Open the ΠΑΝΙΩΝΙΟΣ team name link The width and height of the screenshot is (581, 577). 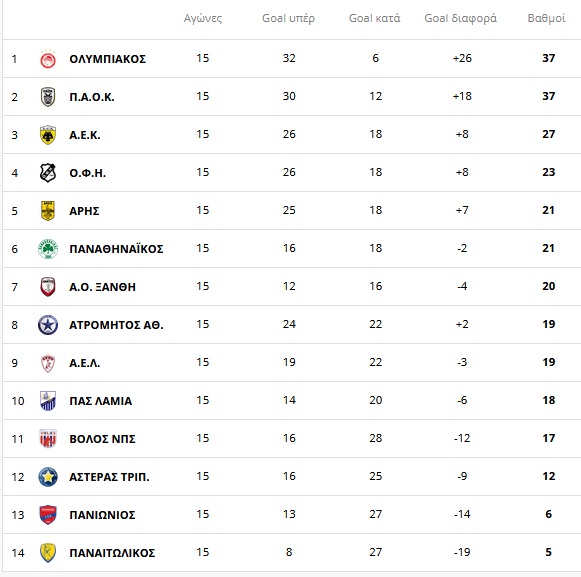[102, 515]
